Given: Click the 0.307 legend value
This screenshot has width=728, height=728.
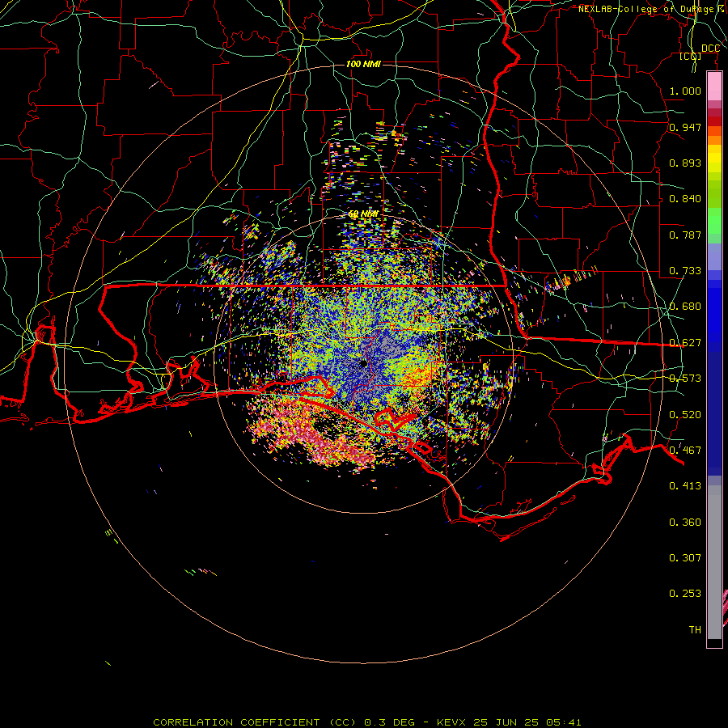Looking at the screenshot, I should 685,558.
